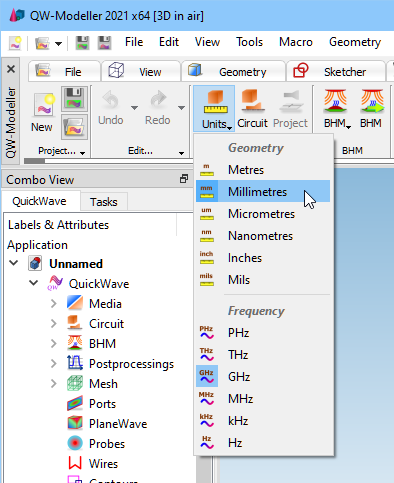This screenshot has height=483, width=394.
Task: Choose PHz frequency unit
Action: 263,332
